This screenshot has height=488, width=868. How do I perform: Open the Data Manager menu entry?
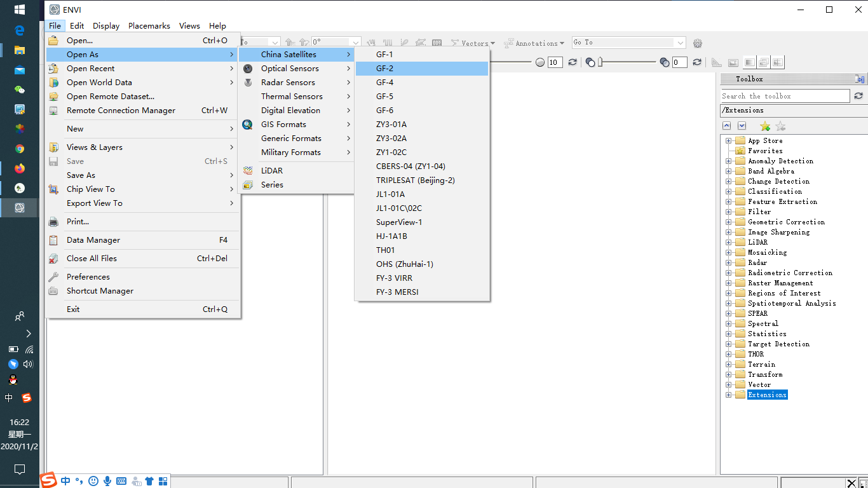pyautogui.click(x=142, y=240)
